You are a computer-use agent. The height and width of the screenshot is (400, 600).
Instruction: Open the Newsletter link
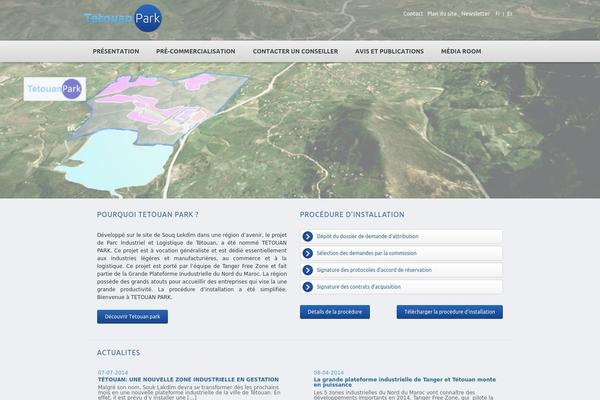[476, 14]
